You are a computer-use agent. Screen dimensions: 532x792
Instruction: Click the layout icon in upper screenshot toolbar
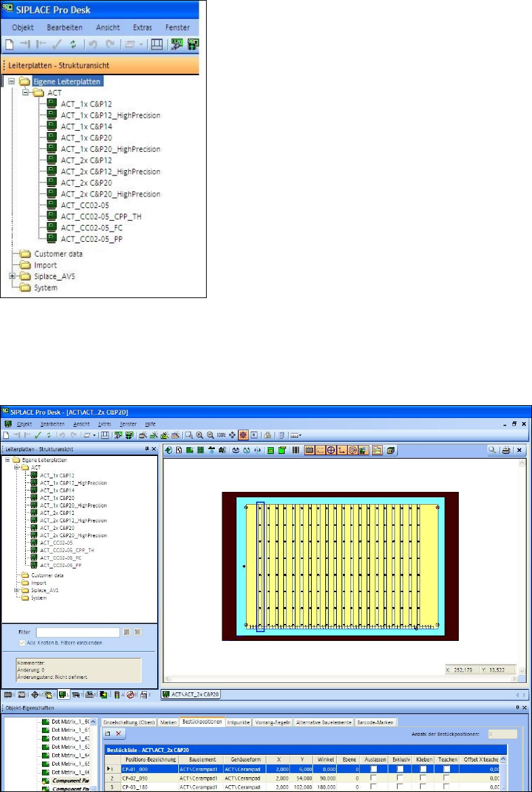pyautogui.click(x=157, y=45)
